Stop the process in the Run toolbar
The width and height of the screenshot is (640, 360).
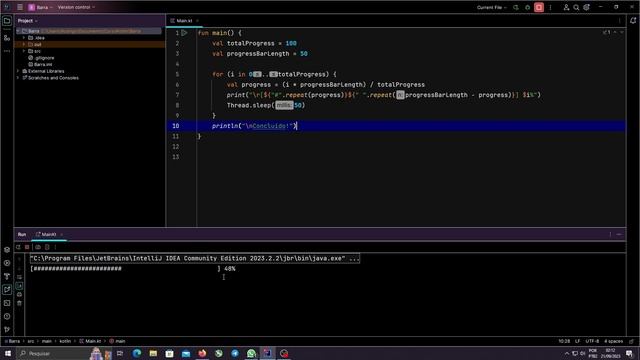coord(27,247)
